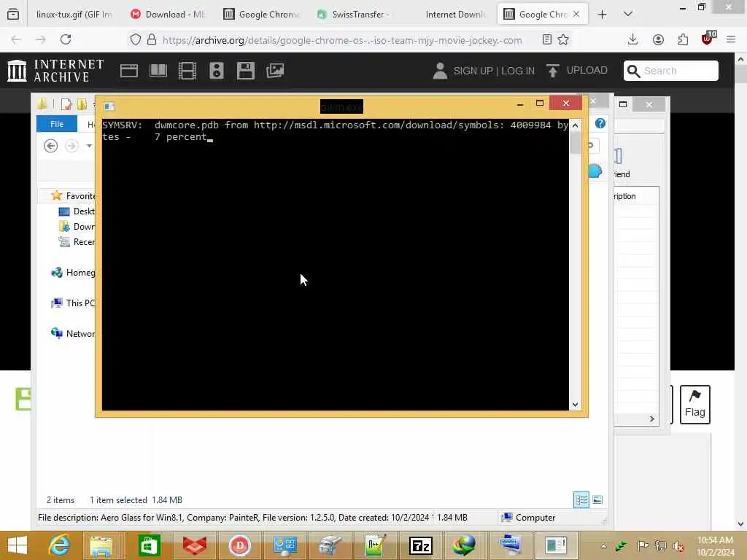Open Windows Store from taskbar

click(x=149, y=545)
